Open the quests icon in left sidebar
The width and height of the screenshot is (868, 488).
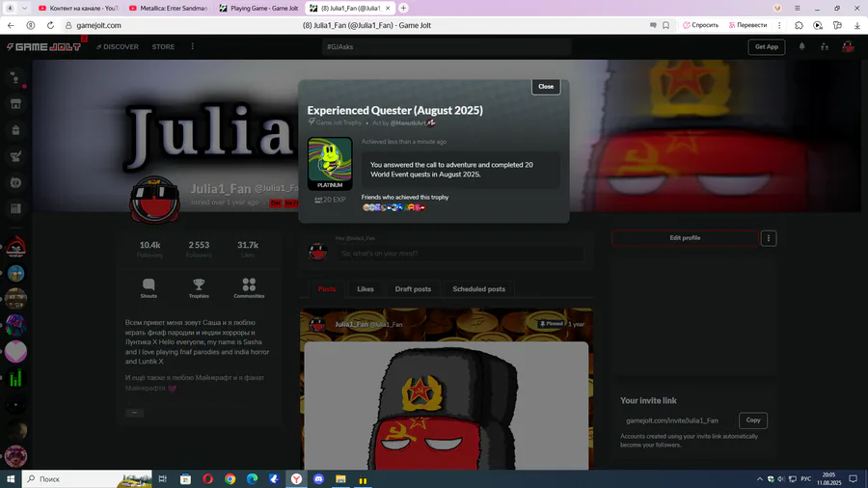click(x=15, y=156)
